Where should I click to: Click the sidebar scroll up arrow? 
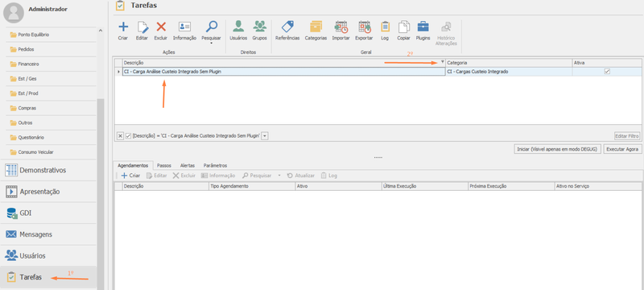100,30
